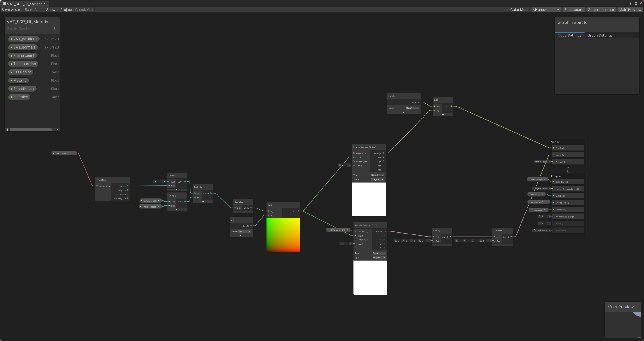Viewport: 644px width, 341px height.
Task: Toggle the Graph Inspector panel visibility
Action: (601, 10)
